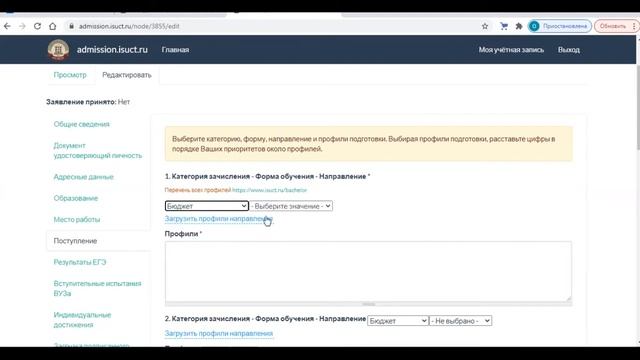Open Вступительные испытания ВУЗа section
Screen dimensions: 640x360
[97, 289]
